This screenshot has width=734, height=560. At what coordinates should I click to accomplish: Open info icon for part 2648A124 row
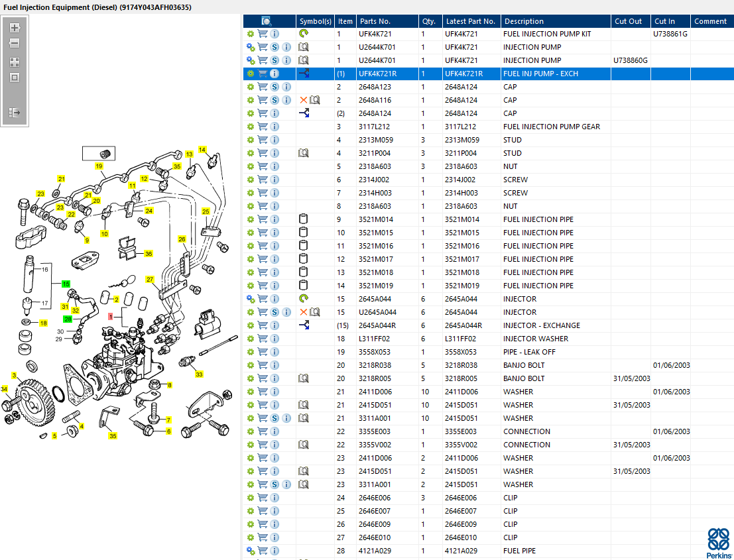coord(275,113)
